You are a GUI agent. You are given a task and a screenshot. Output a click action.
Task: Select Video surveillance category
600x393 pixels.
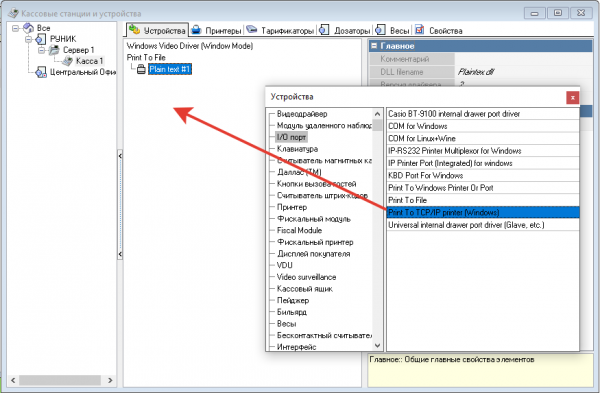click(x=306, y=277)
